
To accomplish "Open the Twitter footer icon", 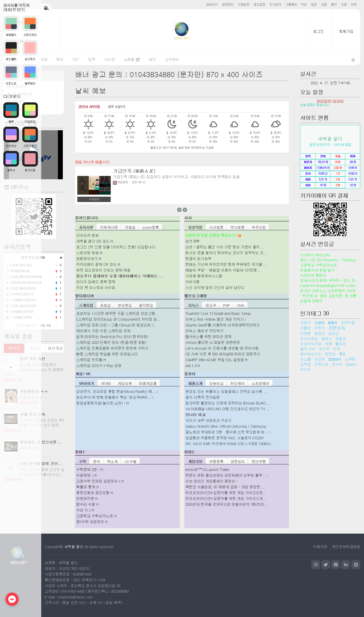I will click(326, 564).
